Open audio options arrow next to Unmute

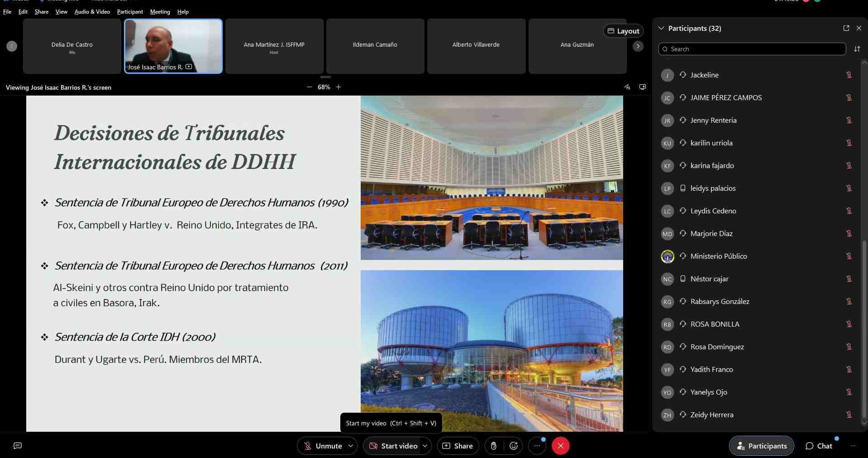pyautogui.click(x=351, y=446)
